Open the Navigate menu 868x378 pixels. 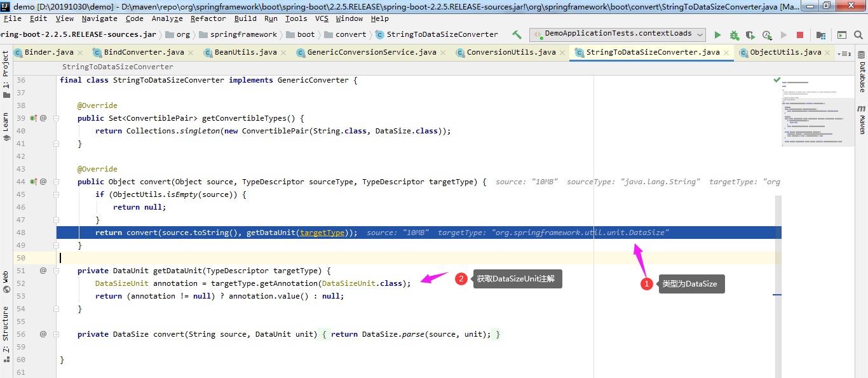pyautogui.click(x=99, y=18)
